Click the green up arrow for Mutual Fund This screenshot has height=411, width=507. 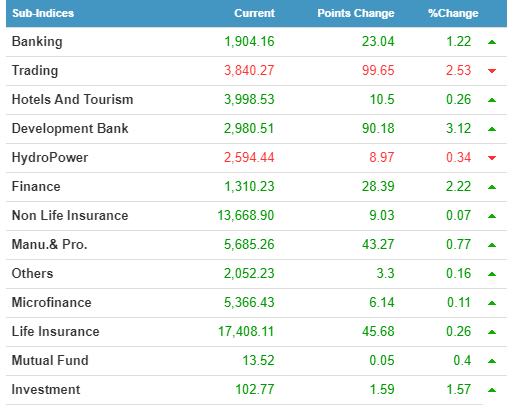[492, 361]
